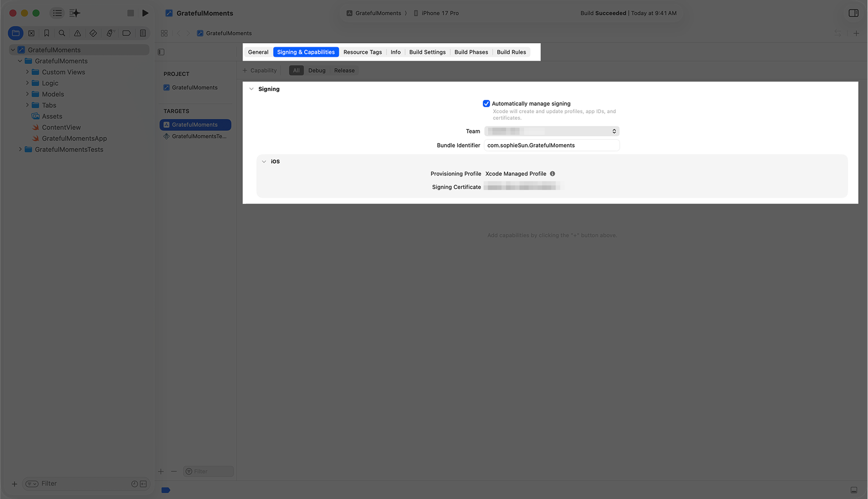The width and height of the screenshot is (868, 499).
Task: Hide the project and targets list sidebar
Action: tap(161, 52)
